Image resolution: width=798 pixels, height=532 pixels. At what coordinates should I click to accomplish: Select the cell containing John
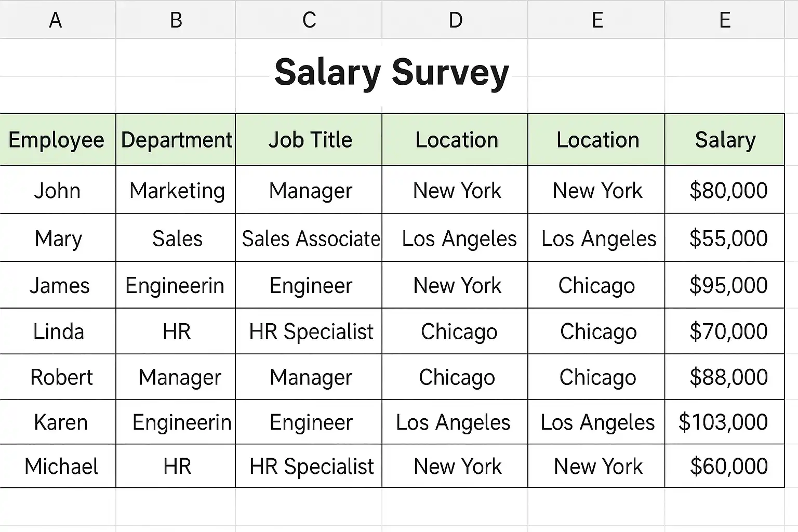(x=57, y=191)
